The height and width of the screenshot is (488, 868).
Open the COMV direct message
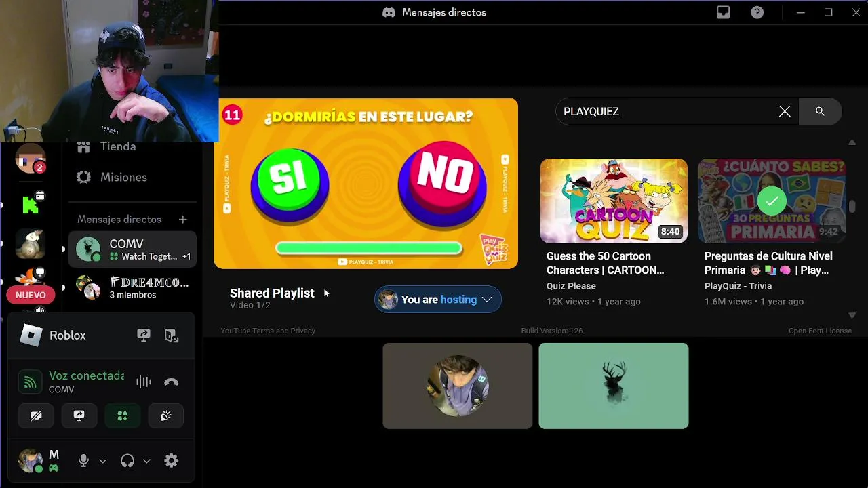pyautogui.click(x=132, y=249)
